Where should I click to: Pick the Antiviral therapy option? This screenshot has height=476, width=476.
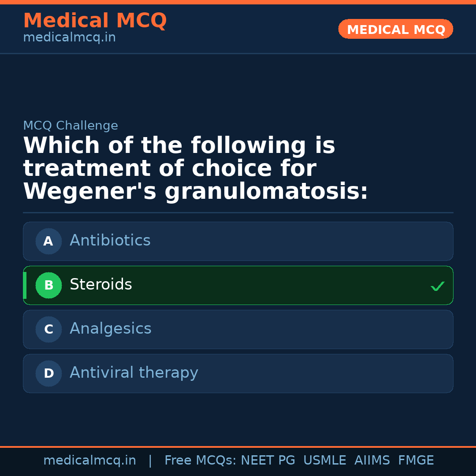point(238,373)
